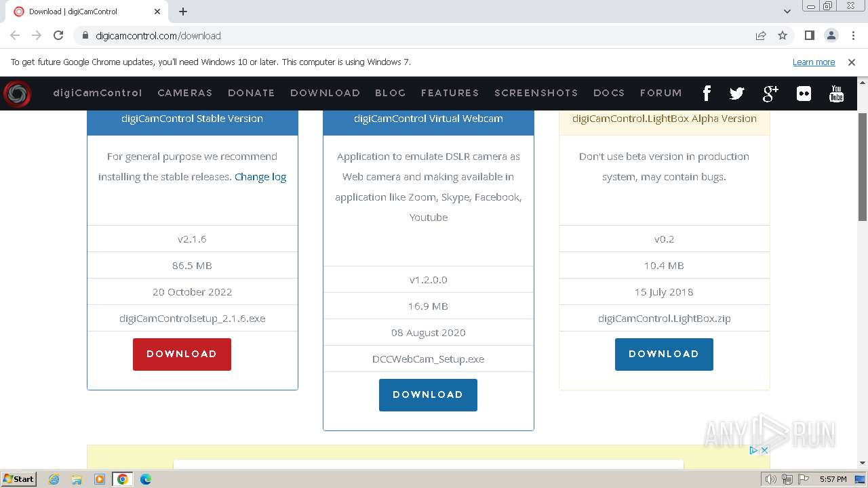
Task: Open Windows Media Player taskbar icon
Action: (100, 479)
